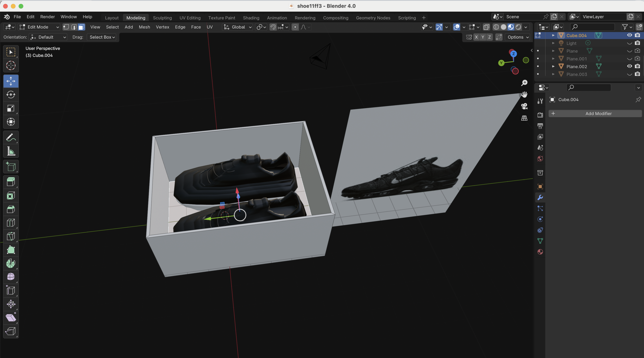The image size is (644, 358).
Task: Open Global transform orientation dropdown
Action: 237,27
